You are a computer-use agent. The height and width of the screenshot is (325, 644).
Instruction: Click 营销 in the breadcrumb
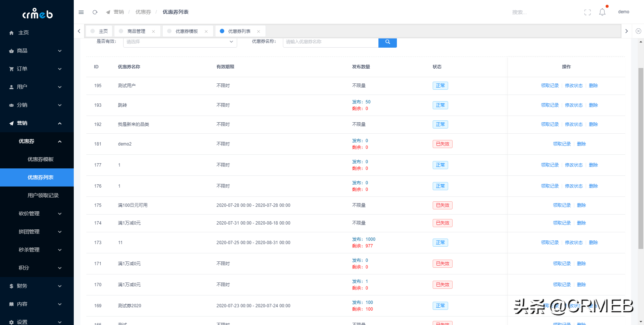point(119,12)
